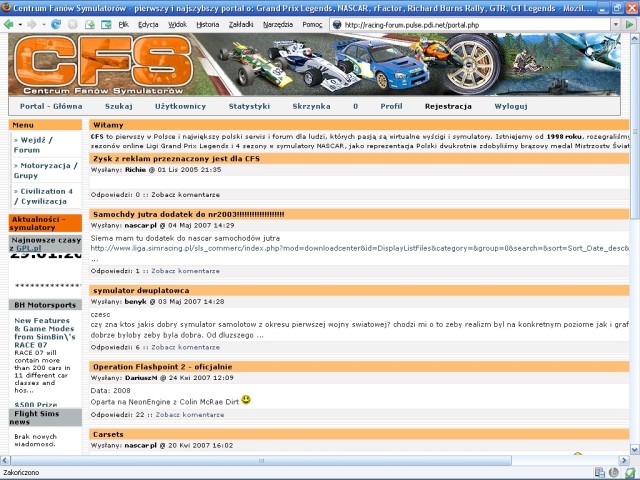640x480 pixels.
Task: Click the horizontal scrollbar thumb
Action: [261, 460]
